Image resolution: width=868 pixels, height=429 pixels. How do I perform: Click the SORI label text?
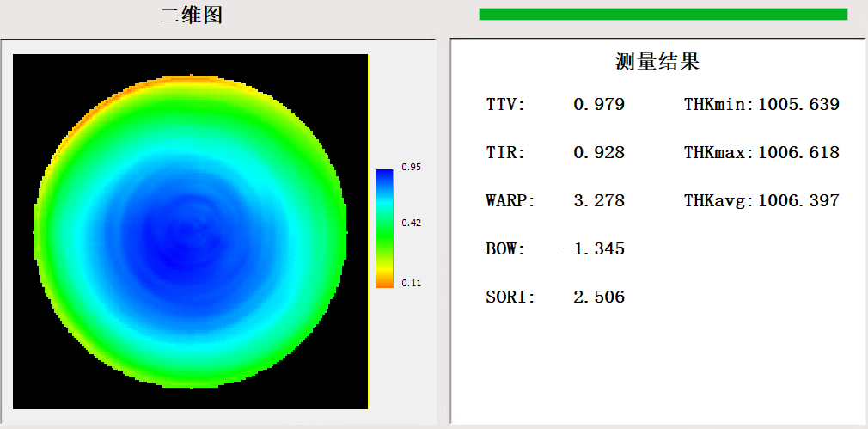pyautogui.click(x=510, y=297)
